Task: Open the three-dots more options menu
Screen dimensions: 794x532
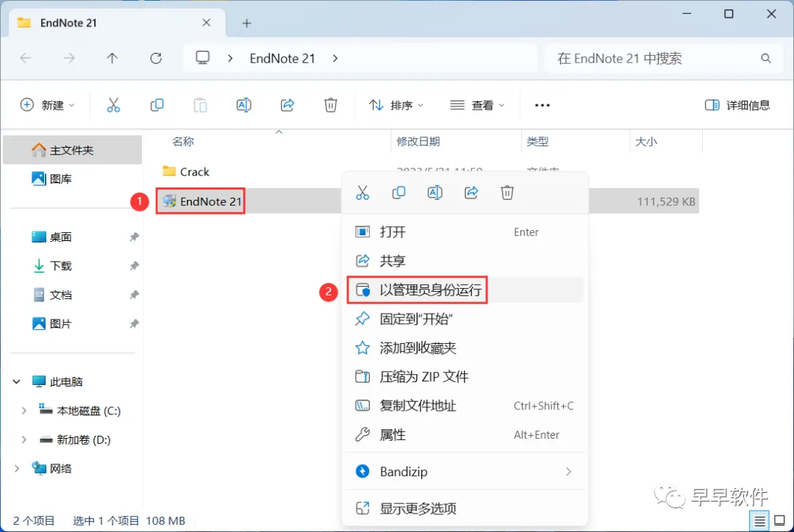Action: coord(543,105)
